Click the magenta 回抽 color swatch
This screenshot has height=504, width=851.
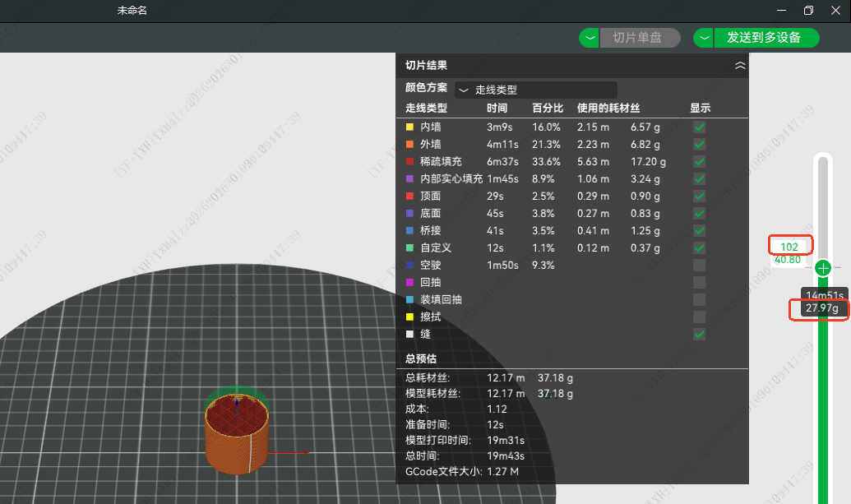click(409, 282)
